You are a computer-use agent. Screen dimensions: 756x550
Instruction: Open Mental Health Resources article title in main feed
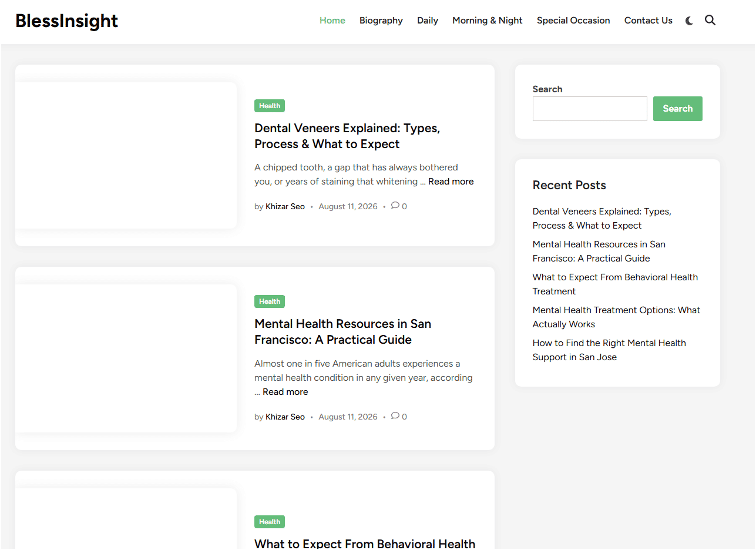[343, 332]
